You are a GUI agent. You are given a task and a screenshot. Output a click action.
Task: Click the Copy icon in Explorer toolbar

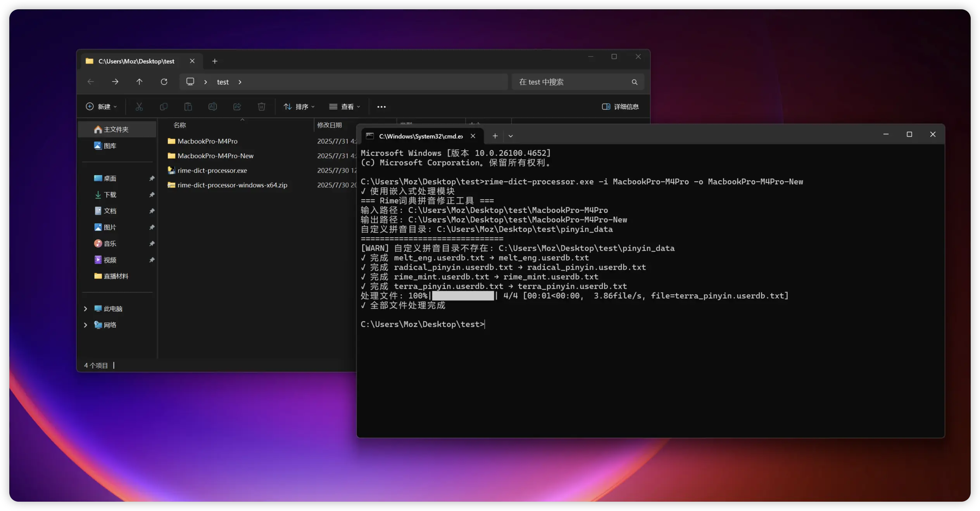tap(164, 107)
